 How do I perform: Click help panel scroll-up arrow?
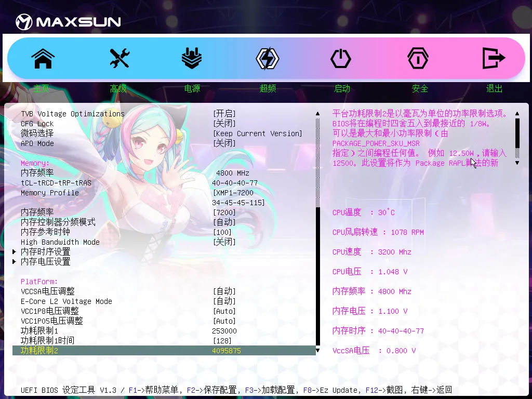pyautogui.click(x=517, y=114)
